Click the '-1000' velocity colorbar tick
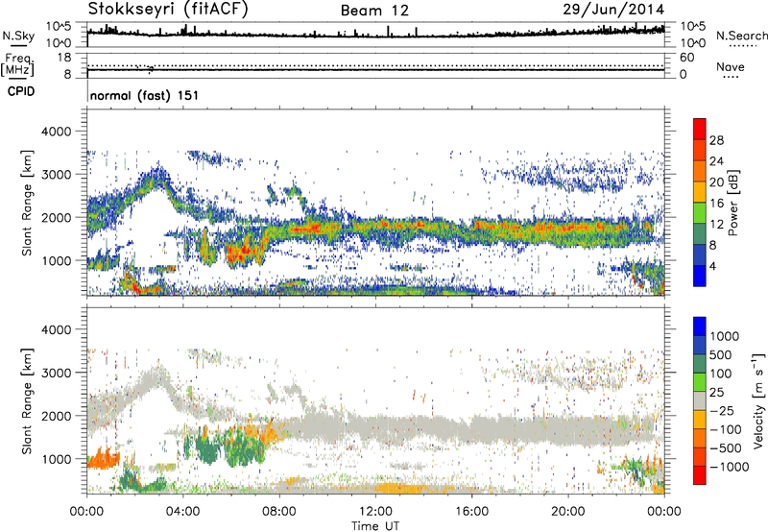This screenshot has width=768, height=532. (729, 467)
